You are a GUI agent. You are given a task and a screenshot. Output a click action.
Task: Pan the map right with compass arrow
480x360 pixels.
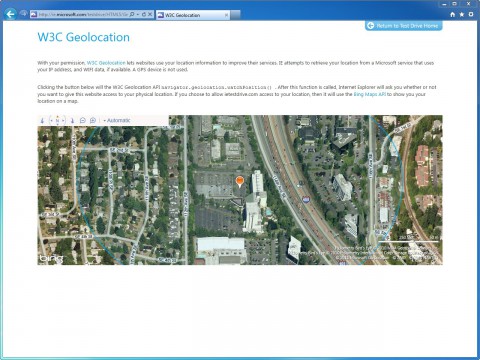[63, 120]
